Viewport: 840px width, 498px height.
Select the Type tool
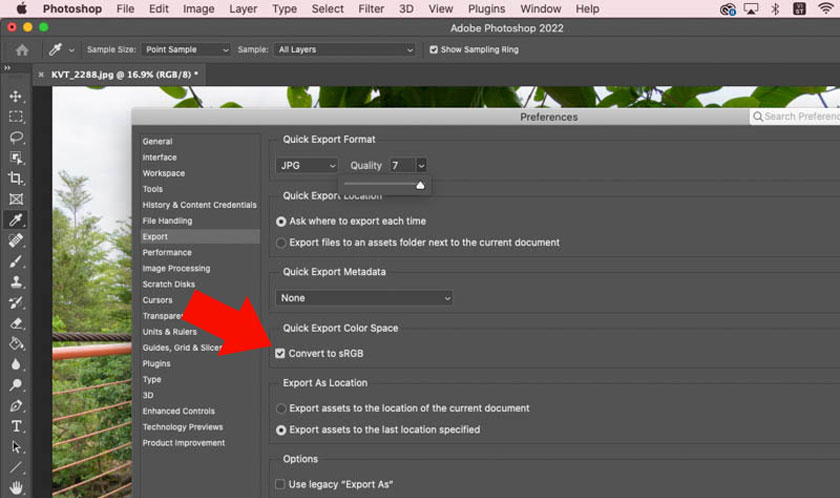pos(16,426)
